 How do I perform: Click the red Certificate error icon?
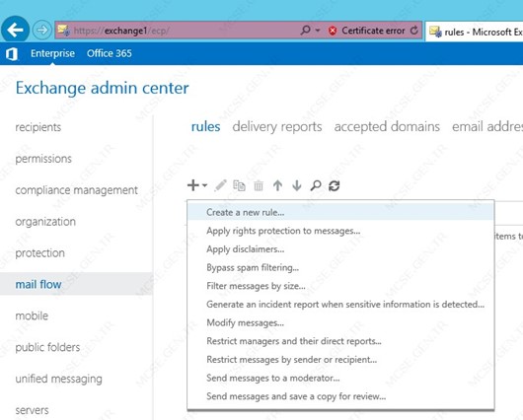333,31
